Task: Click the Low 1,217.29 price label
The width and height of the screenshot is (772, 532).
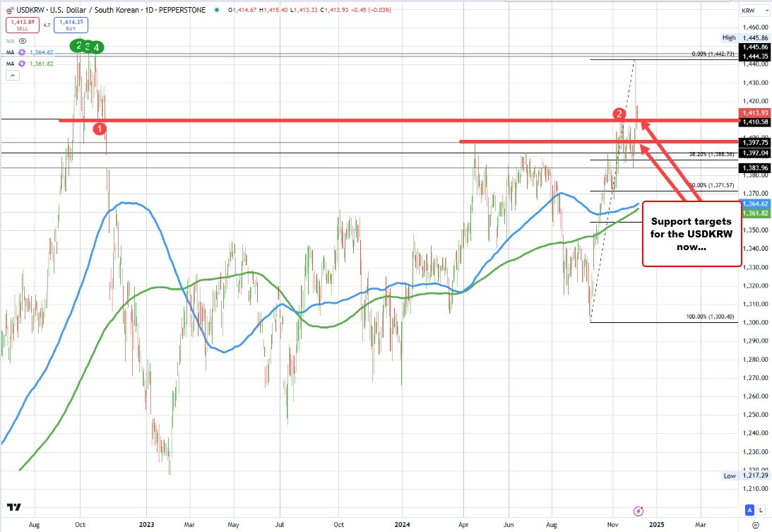Action: [x=745, y=475]
